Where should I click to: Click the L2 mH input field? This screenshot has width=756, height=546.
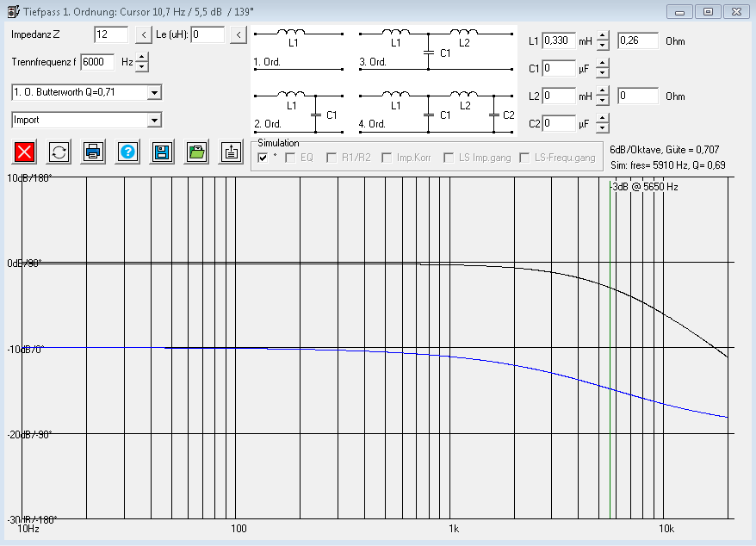(x=559, y=96)
